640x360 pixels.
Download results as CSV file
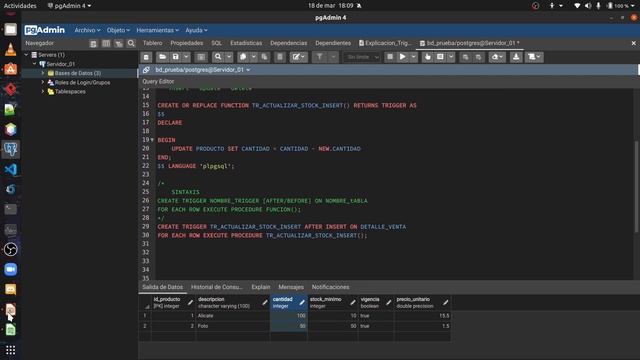point(516,57)
